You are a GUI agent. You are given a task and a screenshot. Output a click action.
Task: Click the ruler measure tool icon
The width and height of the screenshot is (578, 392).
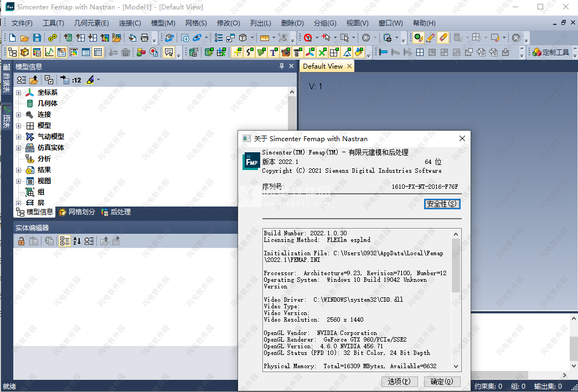(264, 38)
